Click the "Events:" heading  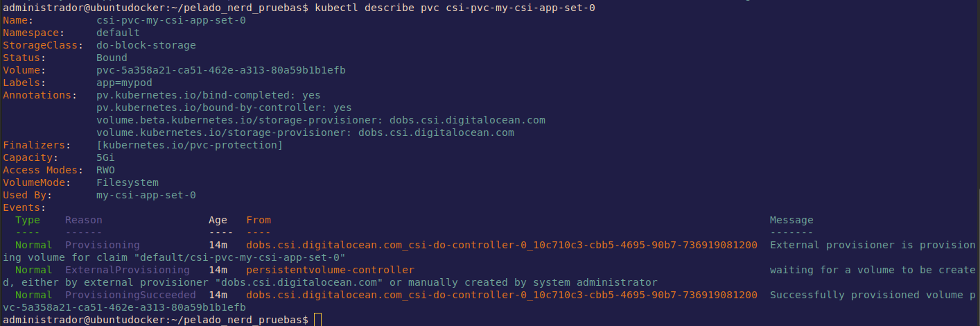[x=24, y=207]
